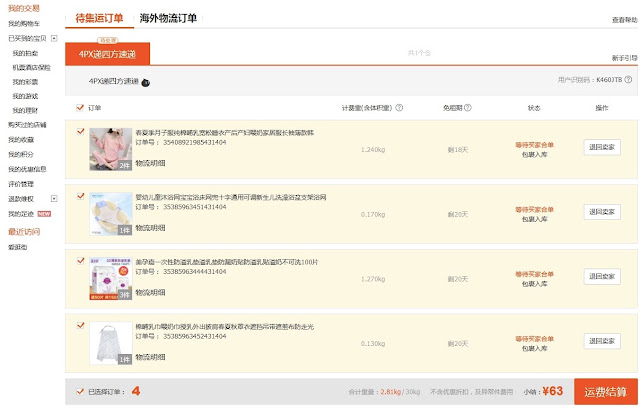Open 我的足迹 in the sidebar
Viewport: 640px width, 408px height.
coord(21,214)
